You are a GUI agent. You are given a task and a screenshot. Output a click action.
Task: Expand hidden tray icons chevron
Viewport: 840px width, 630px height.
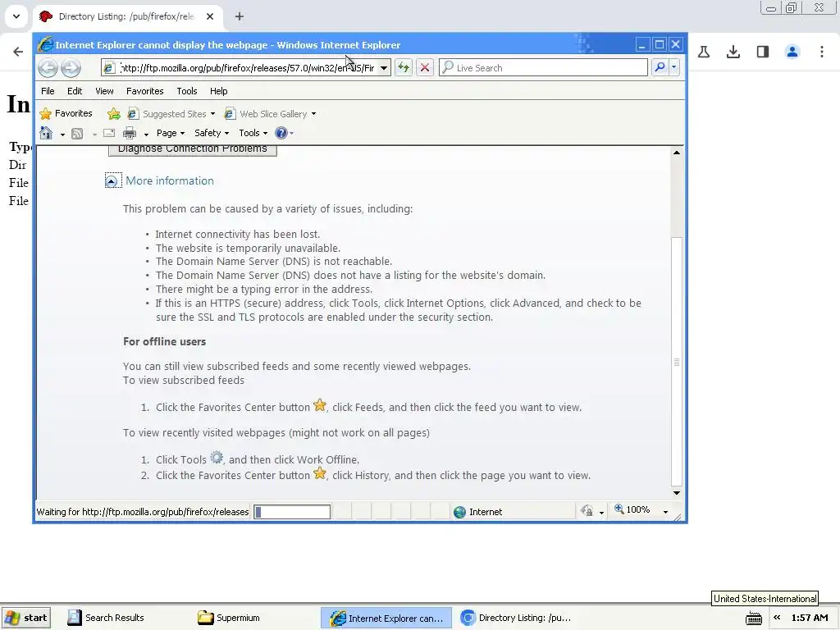click(777, 618)
